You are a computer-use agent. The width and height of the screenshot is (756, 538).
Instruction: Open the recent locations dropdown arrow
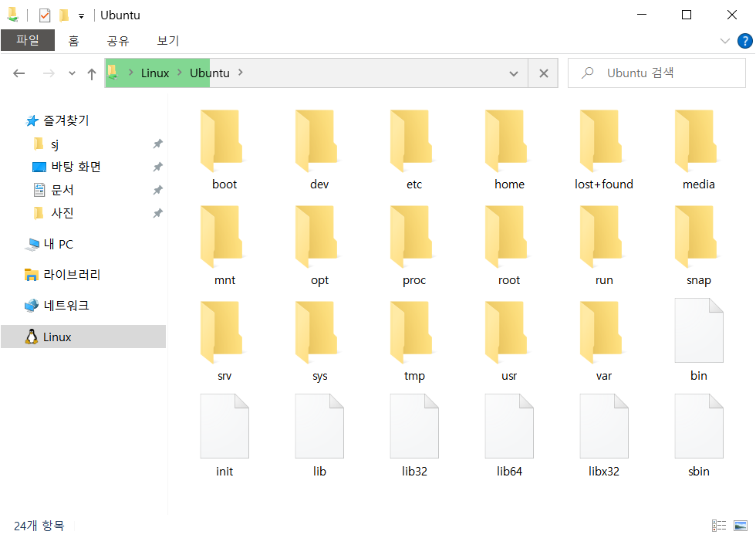click(72, 73)
